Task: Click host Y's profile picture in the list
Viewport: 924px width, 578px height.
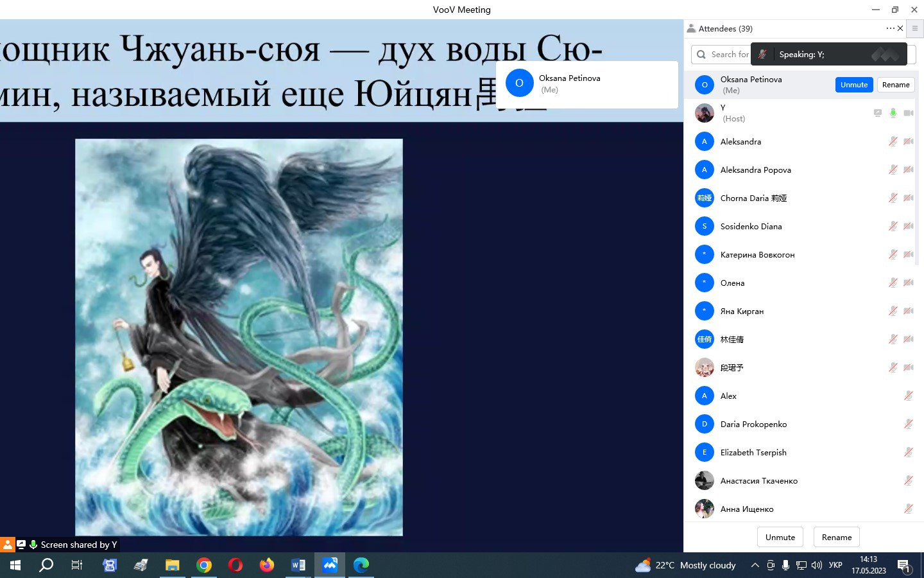Action: pos(705,113)
